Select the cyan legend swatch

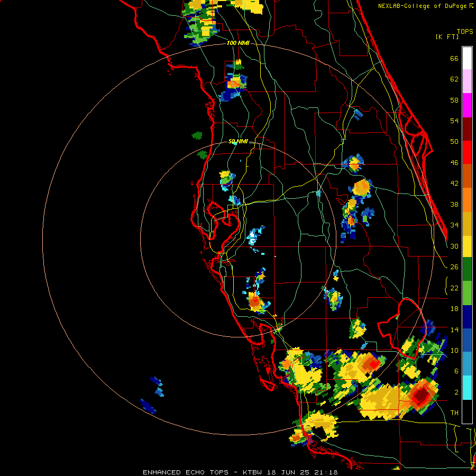[467, 388]
